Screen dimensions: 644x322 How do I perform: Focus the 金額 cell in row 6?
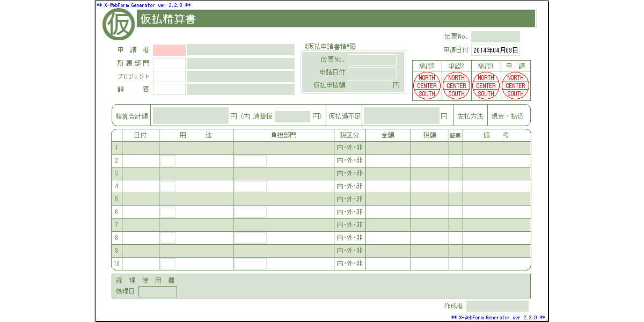coord(388,212)
